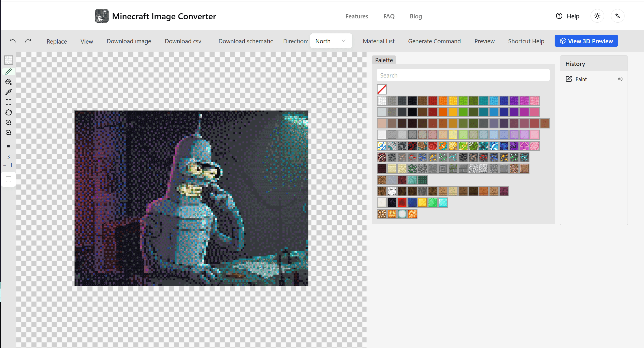This screenshot has width=644, height=348.
Task: Select the no-block eraser swatch in the palette
Action: click(x=382, y=89)
